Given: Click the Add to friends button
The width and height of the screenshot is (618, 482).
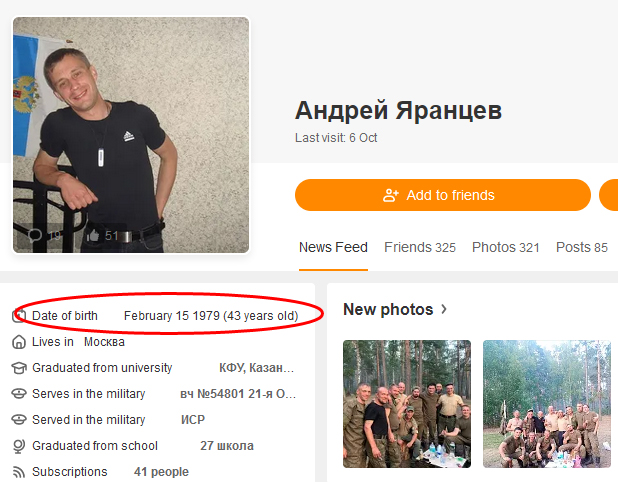Looking at the screenshot, I should 443,195.
